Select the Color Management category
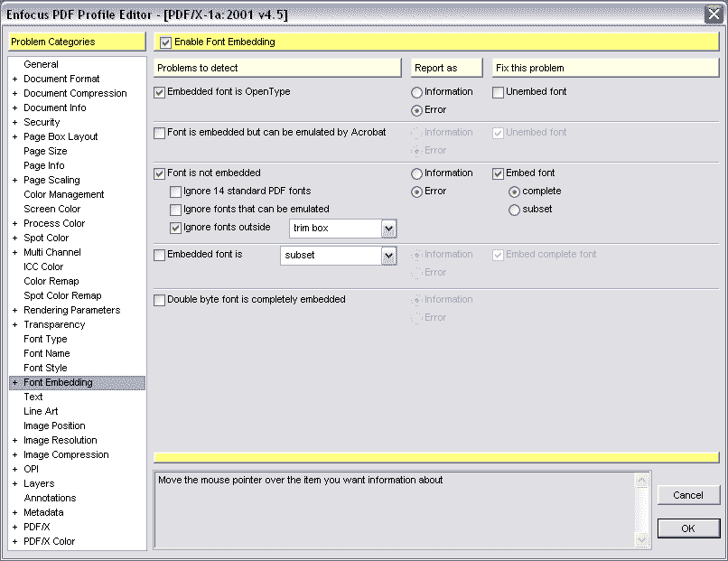This screenshot has height=561, width=728. 63,194
